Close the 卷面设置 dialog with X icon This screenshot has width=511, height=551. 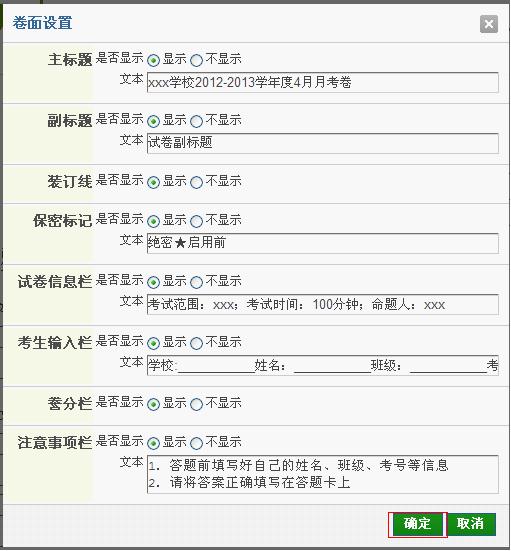point(489,24)
